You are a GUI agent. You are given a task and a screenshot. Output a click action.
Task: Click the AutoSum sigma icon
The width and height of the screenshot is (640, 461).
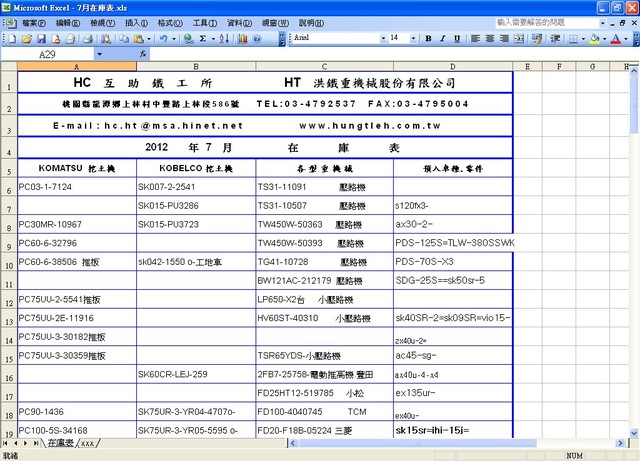click(203, 39)
